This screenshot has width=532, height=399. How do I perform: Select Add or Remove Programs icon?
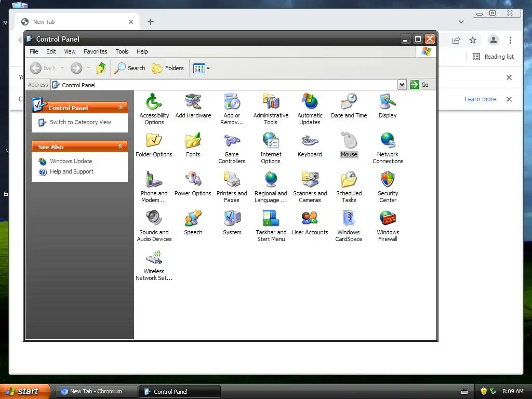pos(232,101)
